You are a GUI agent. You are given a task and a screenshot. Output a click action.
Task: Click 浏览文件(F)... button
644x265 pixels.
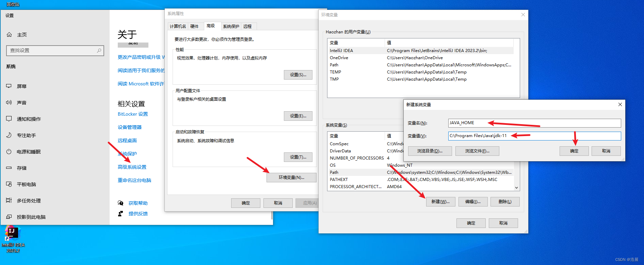[477, 151]
